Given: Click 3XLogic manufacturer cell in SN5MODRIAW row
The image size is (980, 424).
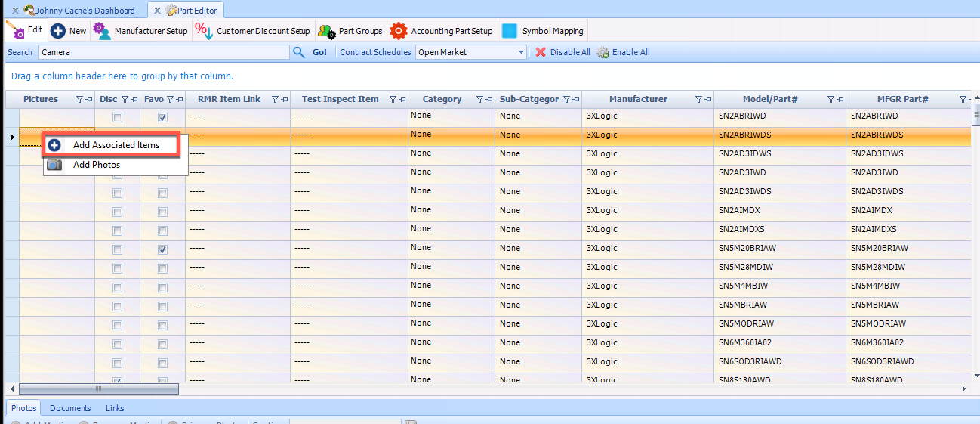Looking at the screenshot, I should 647,324.
